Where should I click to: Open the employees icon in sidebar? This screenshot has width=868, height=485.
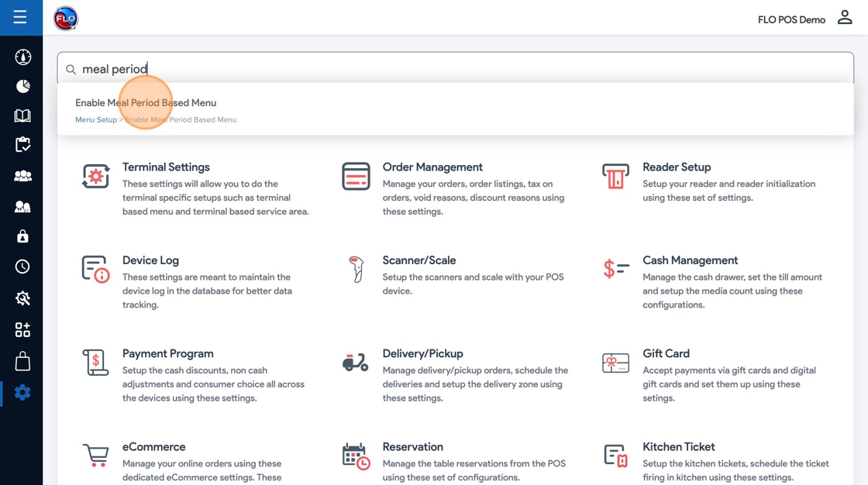pos(22,207)
